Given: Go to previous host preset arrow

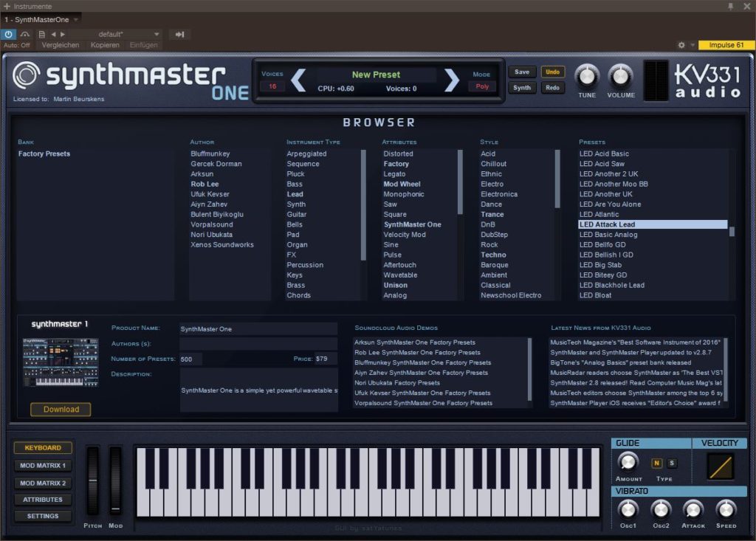Looking at the screenshot, I should [53, 34].
